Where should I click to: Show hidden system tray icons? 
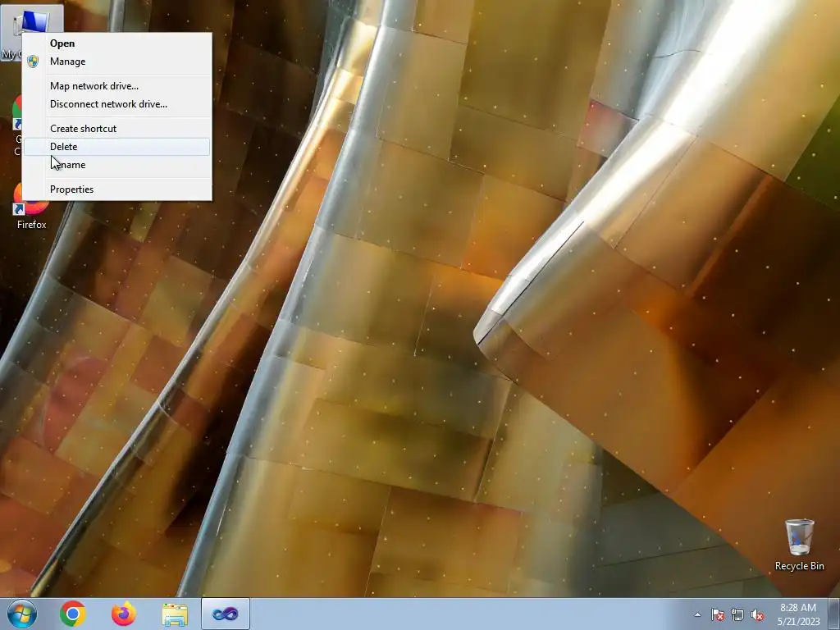point(697,614)
